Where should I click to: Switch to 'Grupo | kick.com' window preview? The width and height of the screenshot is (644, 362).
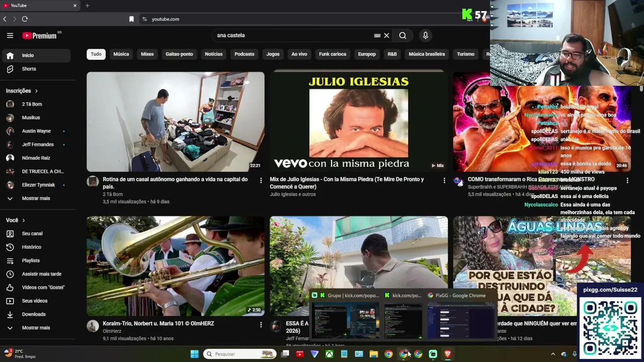click(346, 316)
